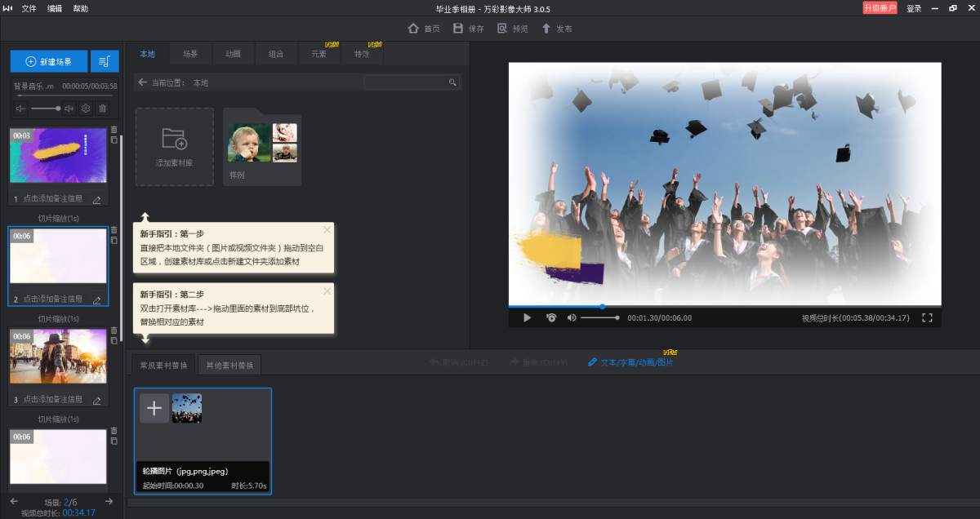Delete scene 1 with its trash icon
This screenshot has width=980, height=519.
(114, 129)
